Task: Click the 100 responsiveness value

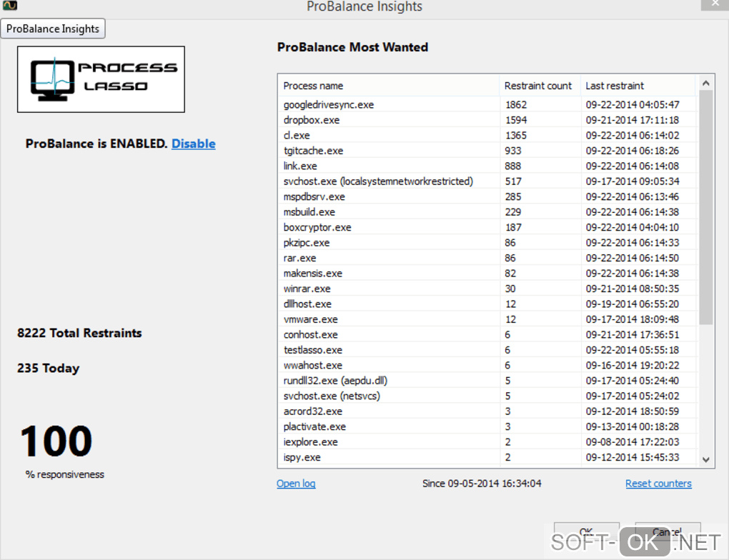Action: click(56, 441)
